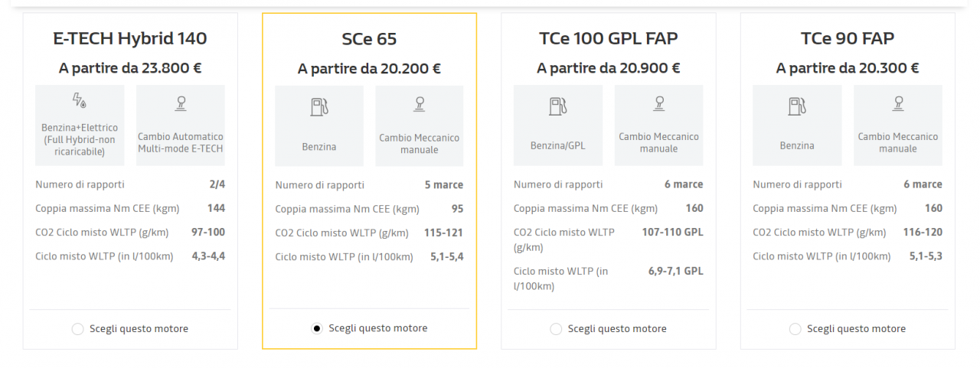This screenshot has height=368, width=980.
Task: Click the automatic gearbox icon on E-TECH Hybrid 140
Action: click(x=181, y=103)
